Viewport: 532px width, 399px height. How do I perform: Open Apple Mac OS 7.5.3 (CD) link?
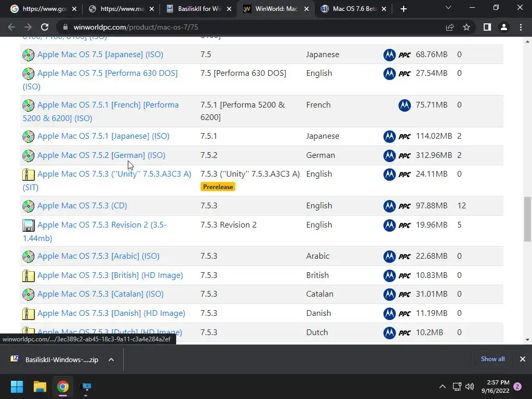point(82,206)
